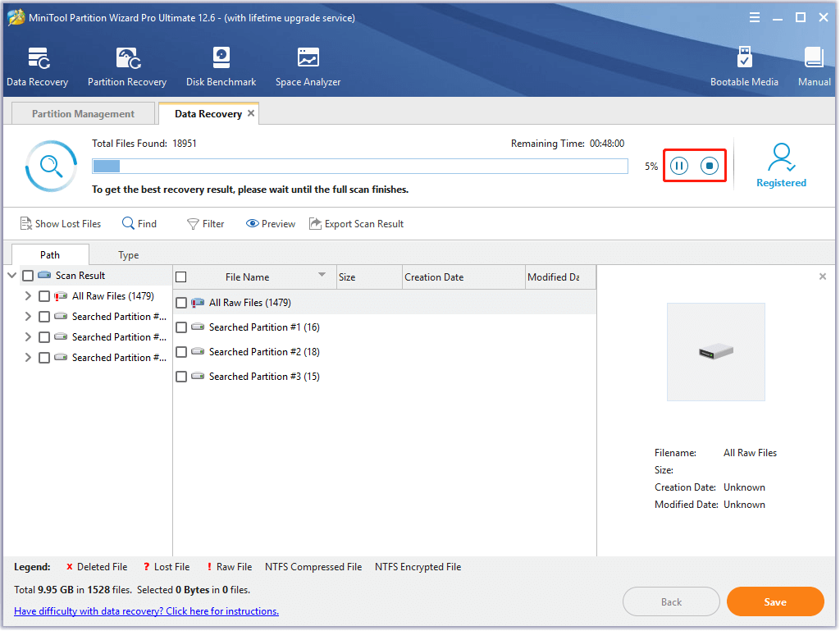Select Searched Partition #2 (18) row name

[264, 352]
